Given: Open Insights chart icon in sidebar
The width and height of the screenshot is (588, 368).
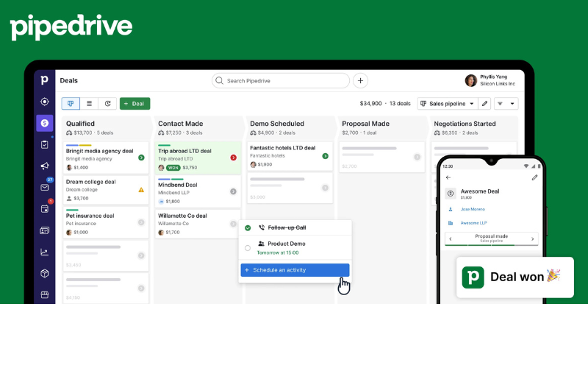Looking at the screenshot, I should (x=45, y=252).
